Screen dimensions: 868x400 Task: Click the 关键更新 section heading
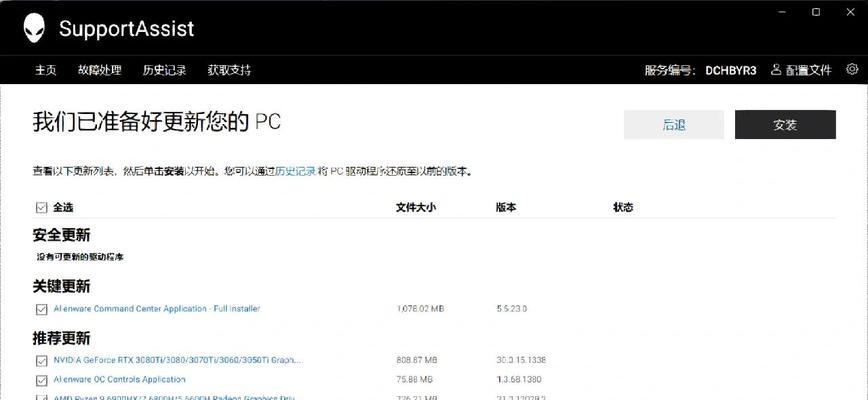pyautogui.click(x=61, y=287)
